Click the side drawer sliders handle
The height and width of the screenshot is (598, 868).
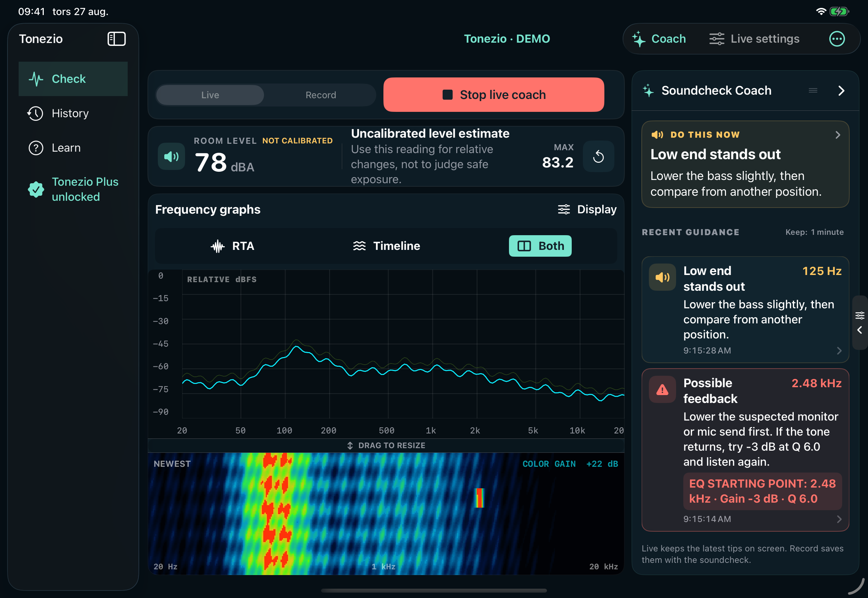coord(860,315)
